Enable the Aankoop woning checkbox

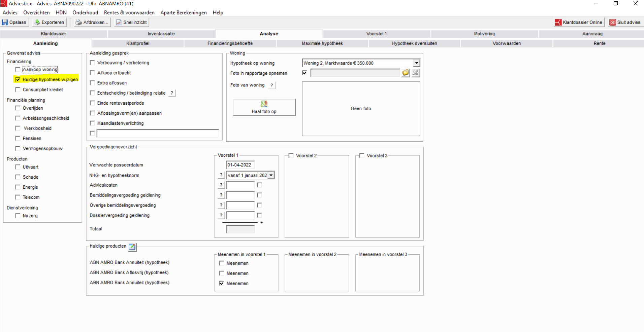point(18,69)
